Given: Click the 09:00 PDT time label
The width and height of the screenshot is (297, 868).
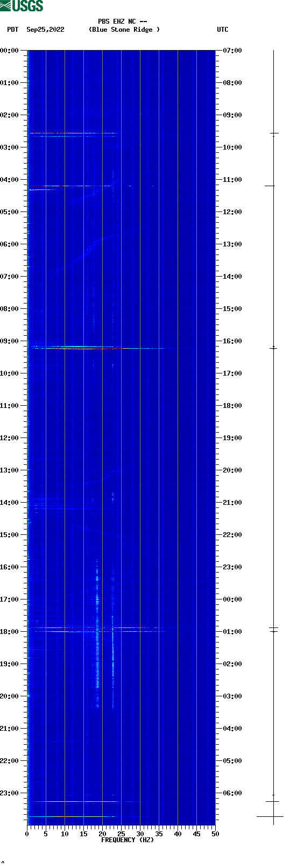Looking at the screenshot, I should point(9,341).
